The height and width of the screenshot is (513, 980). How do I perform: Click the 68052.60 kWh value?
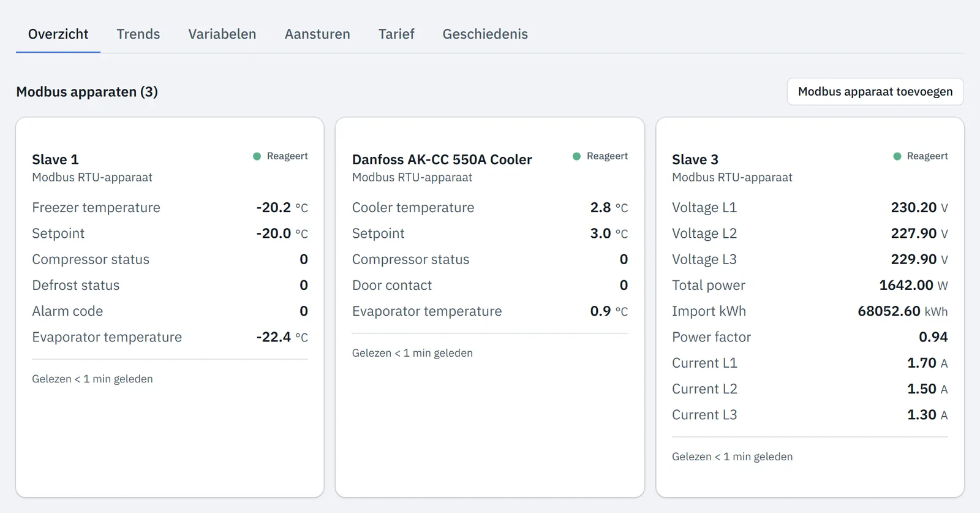tap(903, 311)
